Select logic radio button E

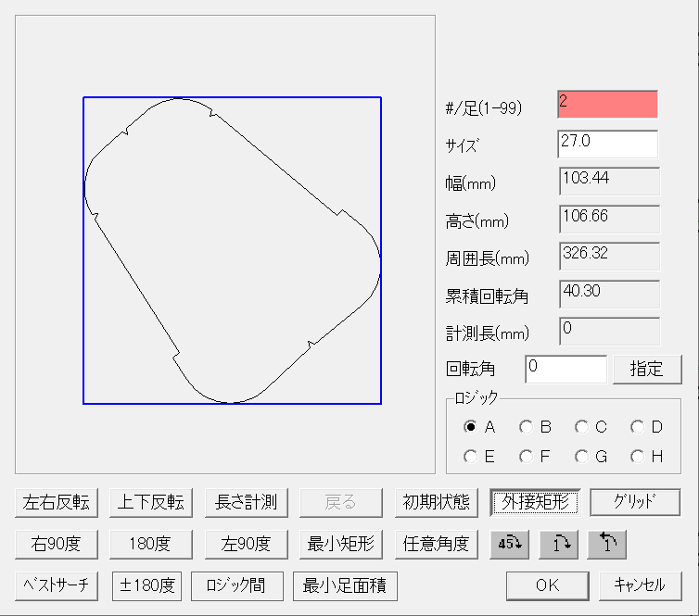point(470,457)
